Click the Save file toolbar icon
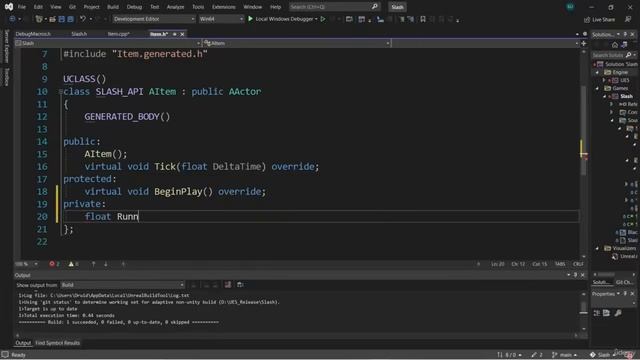 pos(62,19)
